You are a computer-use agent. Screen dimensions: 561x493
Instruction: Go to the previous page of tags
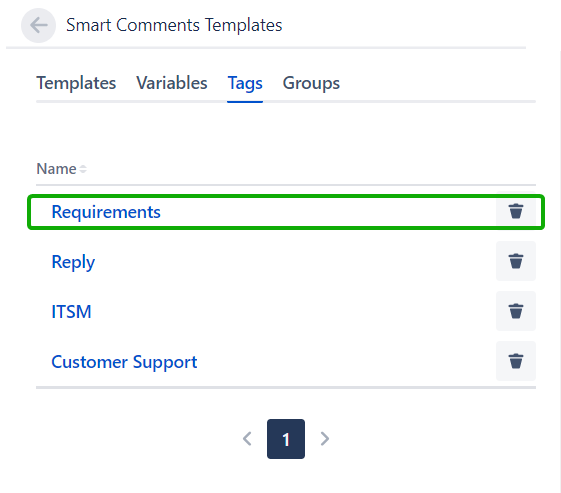pos(247,439)
